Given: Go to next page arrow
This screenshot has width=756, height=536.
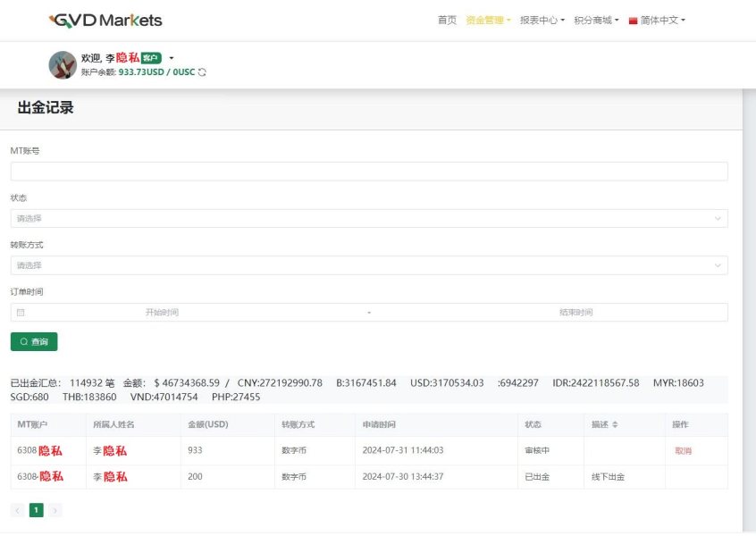Looking at the screenshot, I should 55,510.
